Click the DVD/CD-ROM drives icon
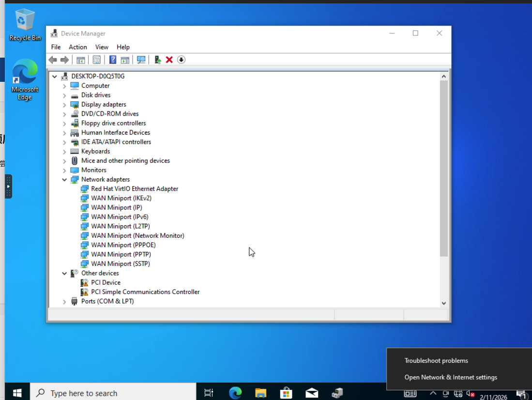532x400 pixels. click(x=75, y=114)
